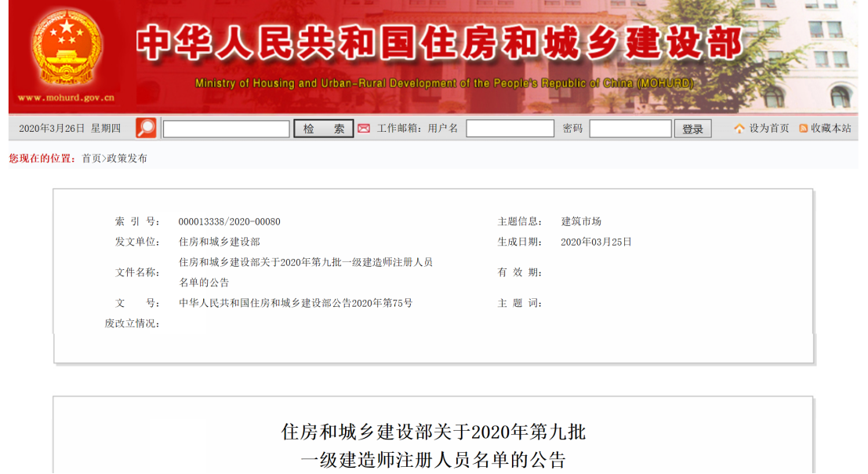Click the orange magnifier search icon
Screen dimensions: 868x474
click(x=146, y=129)
